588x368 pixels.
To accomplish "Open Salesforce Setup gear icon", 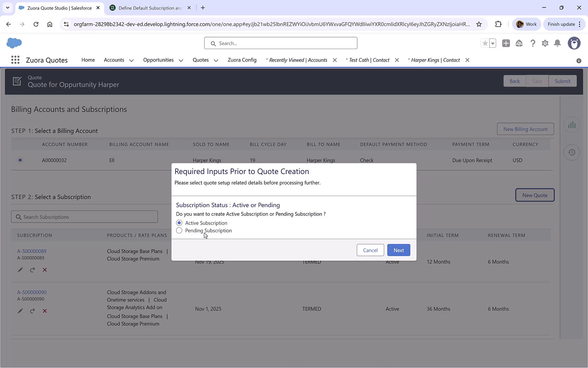I will (x=545, y=43).
